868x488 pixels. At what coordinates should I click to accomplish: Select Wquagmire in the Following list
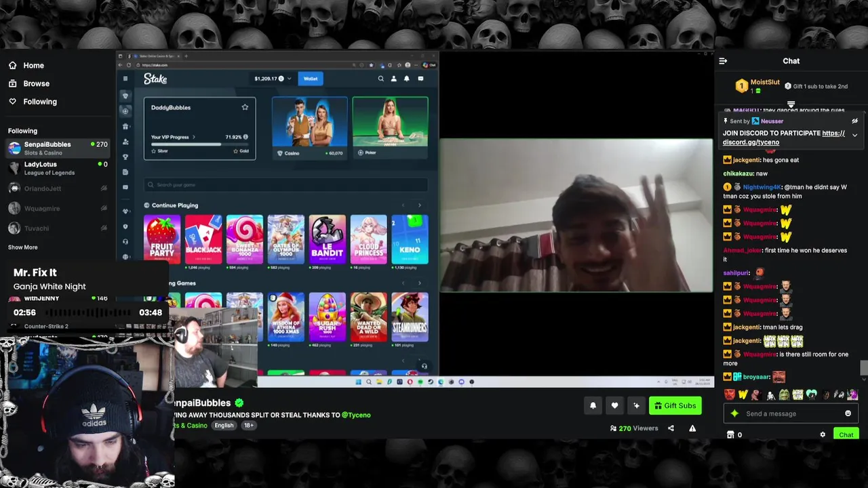[58, 208]
